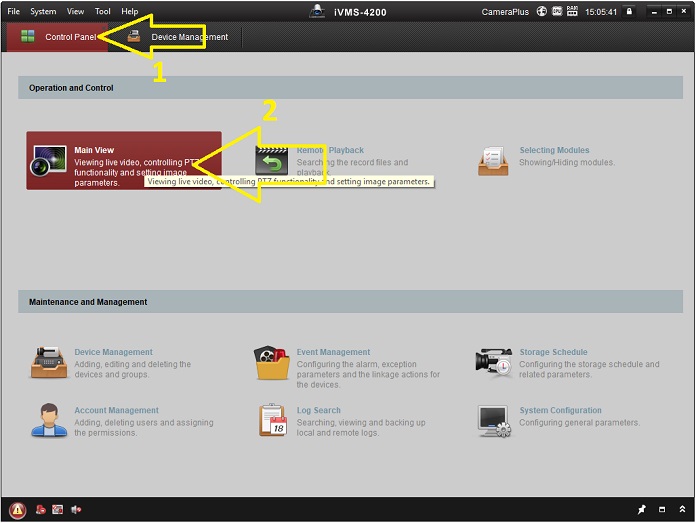Open the System Configuration link
This screenshot has width=696, height=523.
(x=560, y=410)
